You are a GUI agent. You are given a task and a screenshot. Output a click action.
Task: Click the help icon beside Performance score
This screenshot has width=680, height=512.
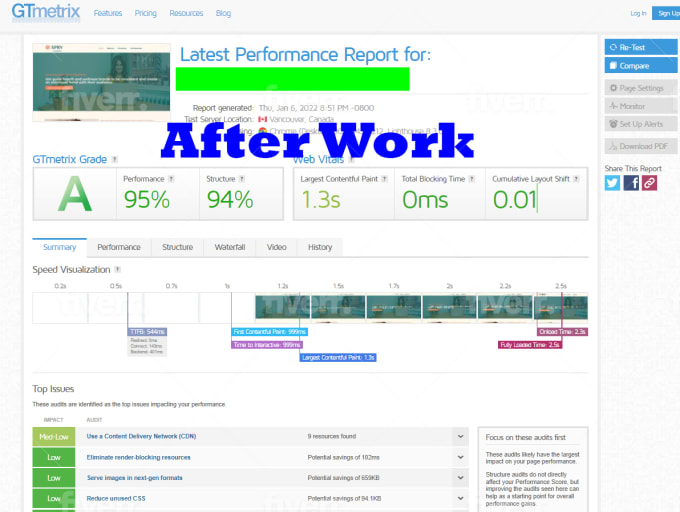point(171,179)
